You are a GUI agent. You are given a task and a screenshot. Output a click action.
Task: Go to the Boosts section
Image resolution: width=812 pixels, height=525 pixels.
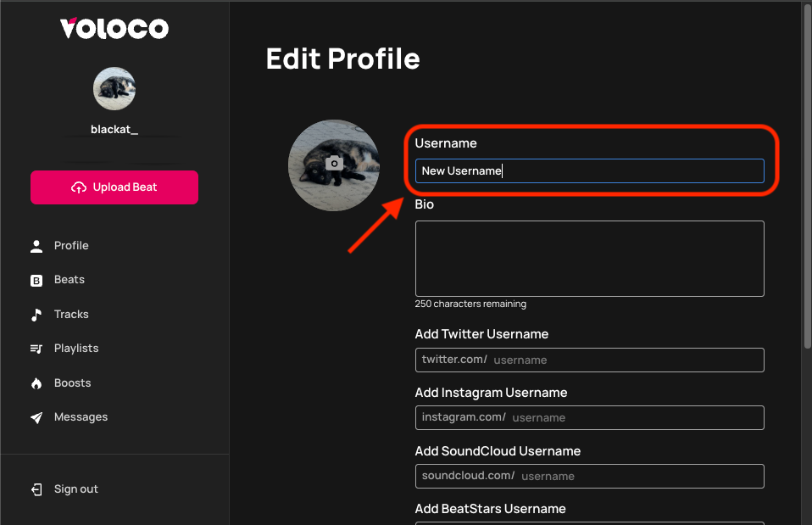point(73,383)
